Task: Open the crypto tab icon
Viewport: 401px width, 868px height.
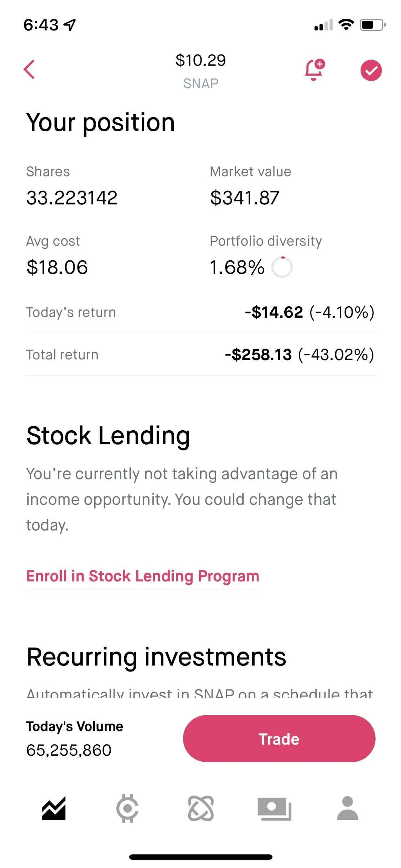Action: 127,808
